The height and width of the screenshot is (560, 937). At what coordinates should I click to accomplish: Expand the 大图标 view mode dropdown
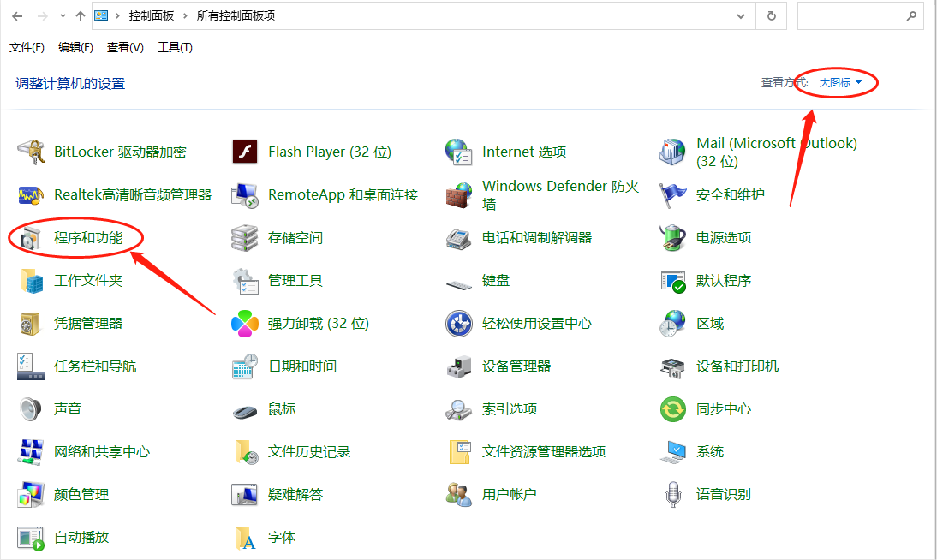coord(839,82)
